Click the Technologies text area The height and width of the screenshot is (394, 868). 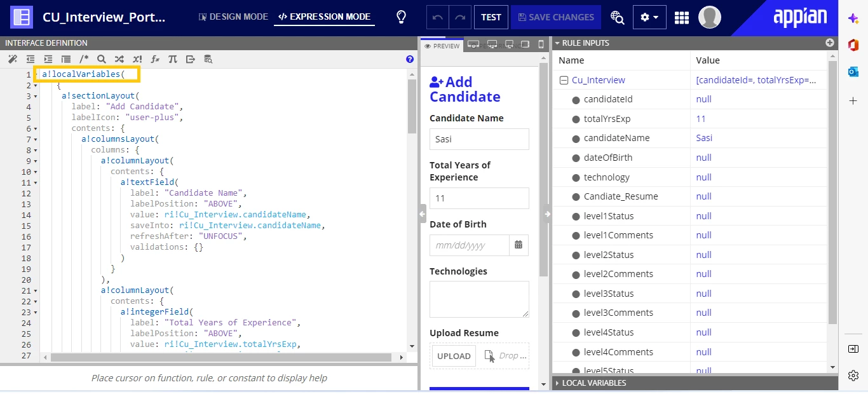[x=479, y=299]
